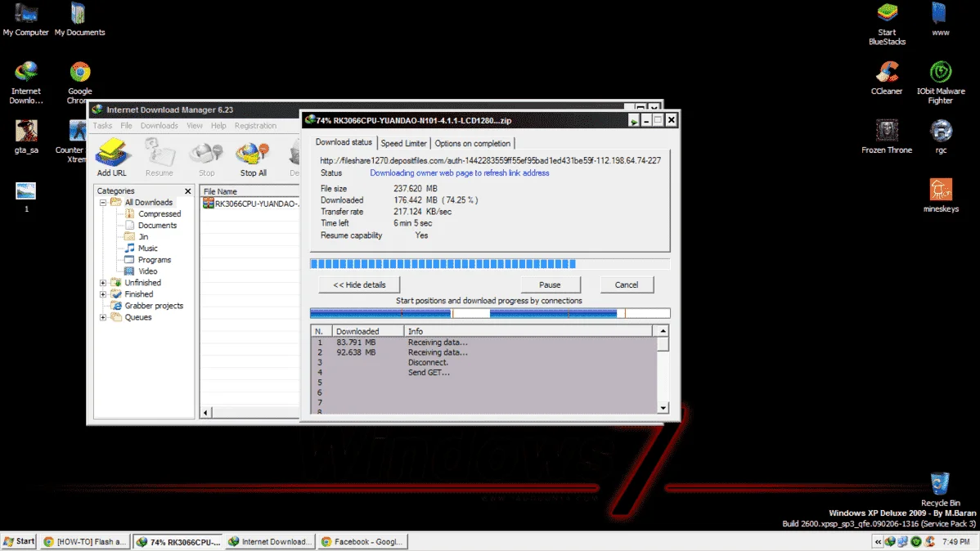This screenshot has width=980, height=551.
Task: Click the download dialog tray arrow button
Action: point(634,120)
